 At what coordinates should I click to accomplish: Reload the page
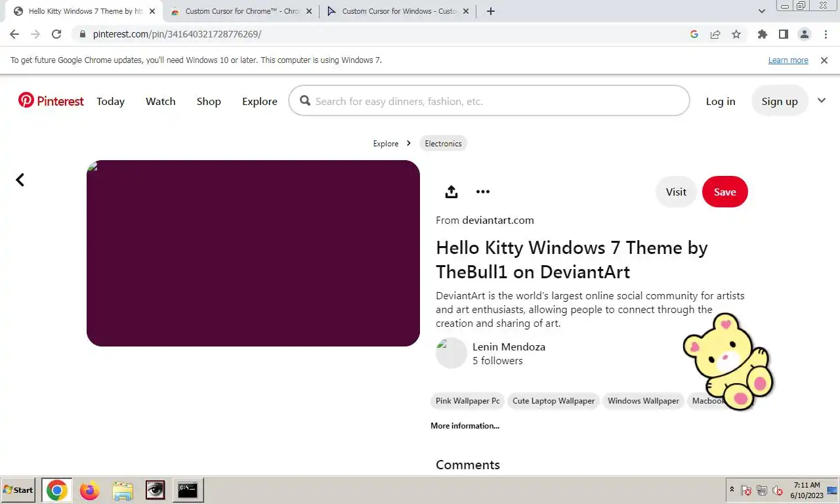56,34
